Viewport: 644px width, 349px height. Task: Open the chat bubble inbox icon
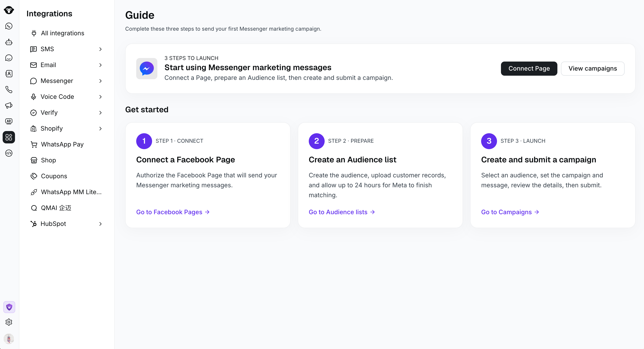(9, 58)
